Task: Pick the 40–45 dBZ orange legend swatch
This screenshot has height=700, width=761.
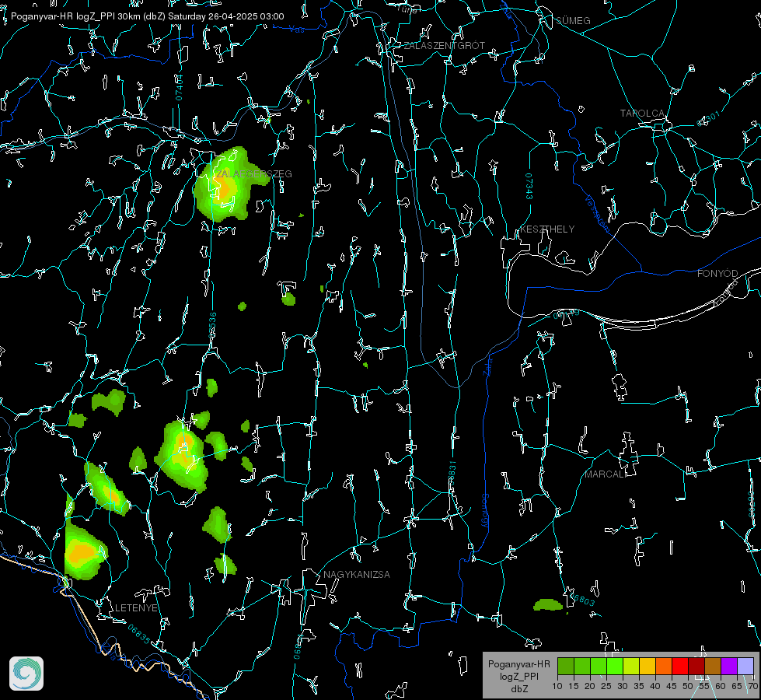Action: pos(664,666)
